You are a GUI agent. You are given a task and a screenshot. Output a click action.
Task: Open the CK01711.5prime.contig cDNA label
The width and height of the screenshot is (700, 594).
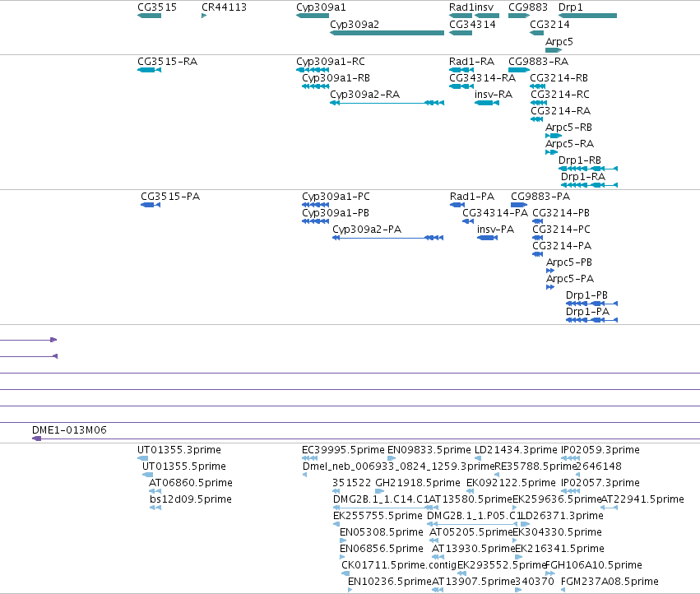coord(399,565)
